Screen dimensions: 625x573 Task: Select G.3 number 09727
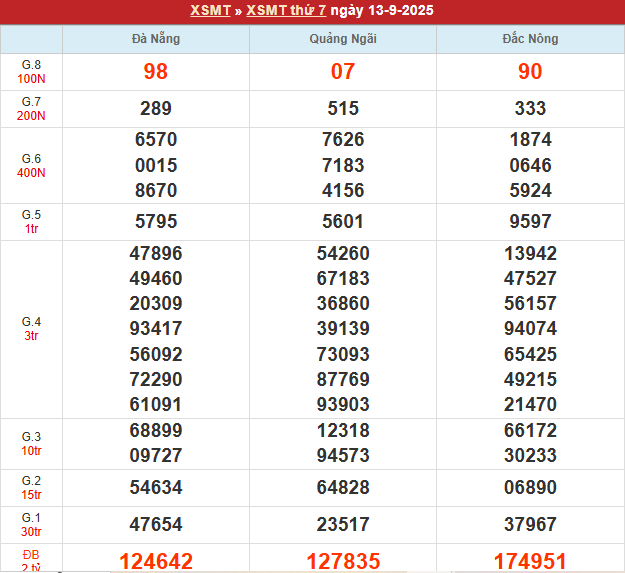point(156,455)
